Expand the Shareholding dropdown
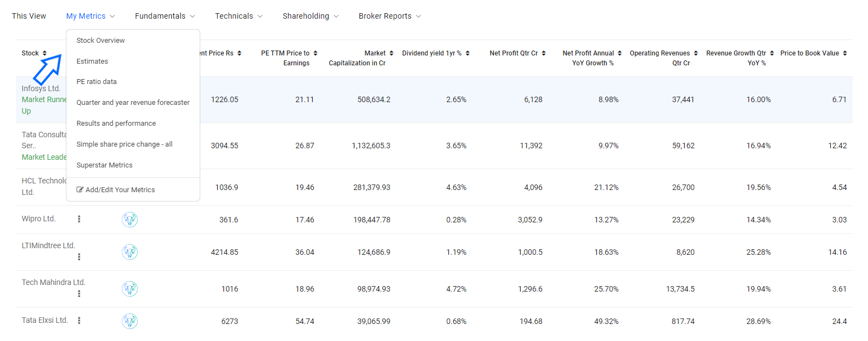 pyautogui.click(x=311, y=16)
